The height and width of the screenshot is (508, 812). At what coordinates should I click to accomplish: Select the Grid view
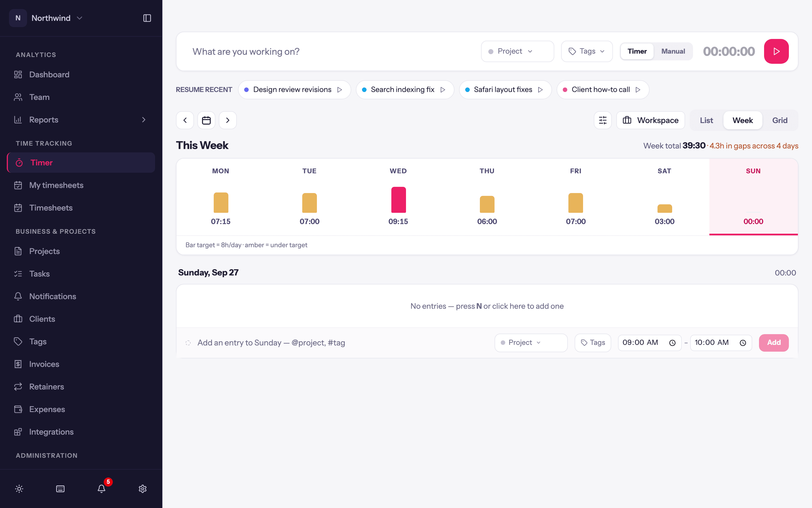pos(780,120)
